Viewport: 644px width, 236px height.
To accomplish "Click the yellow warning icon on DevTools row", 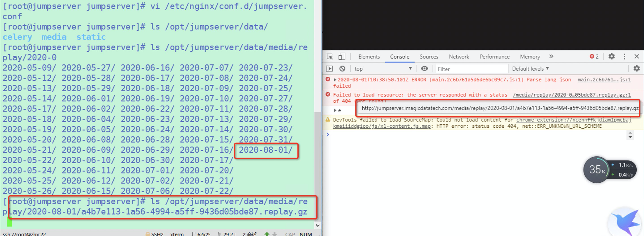I will tap(328, 120).
